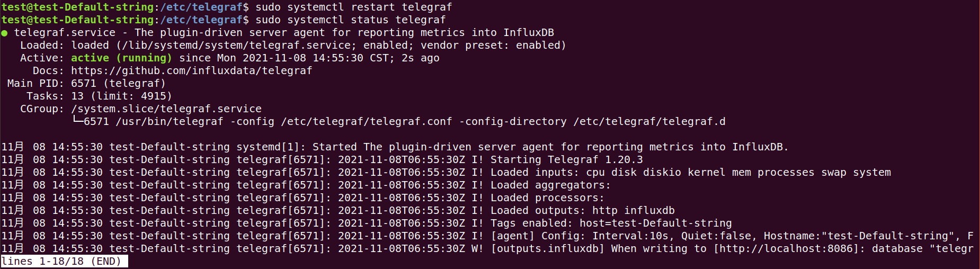
Task: Click the Main PID number 6571
Action: coord(84,83)
